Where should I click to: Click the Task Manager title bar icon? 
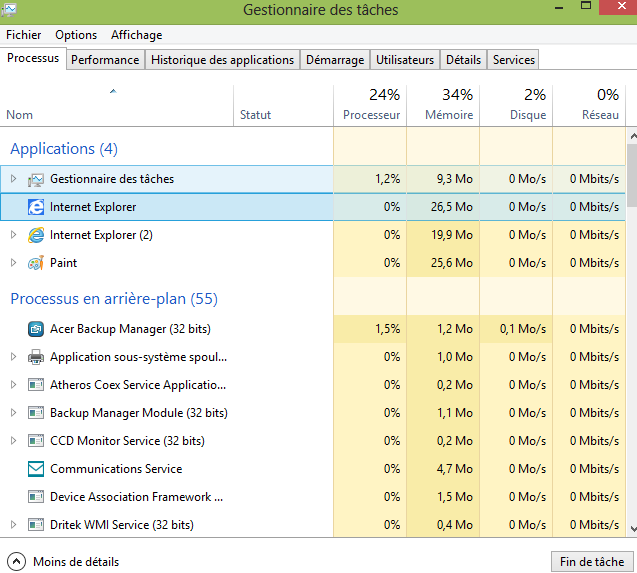[x=9, y=10]
